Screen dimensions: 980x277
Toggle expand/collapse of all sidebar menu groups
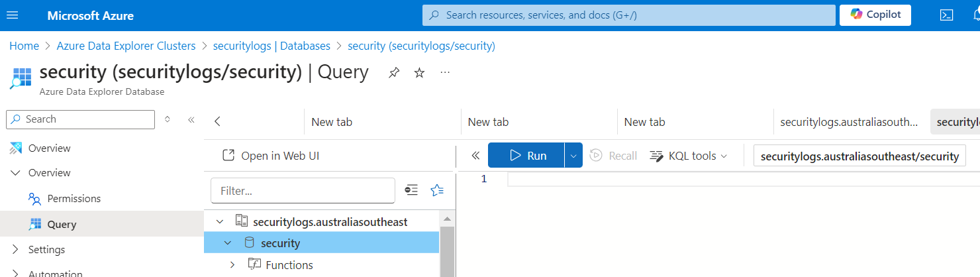click(168, 119)
